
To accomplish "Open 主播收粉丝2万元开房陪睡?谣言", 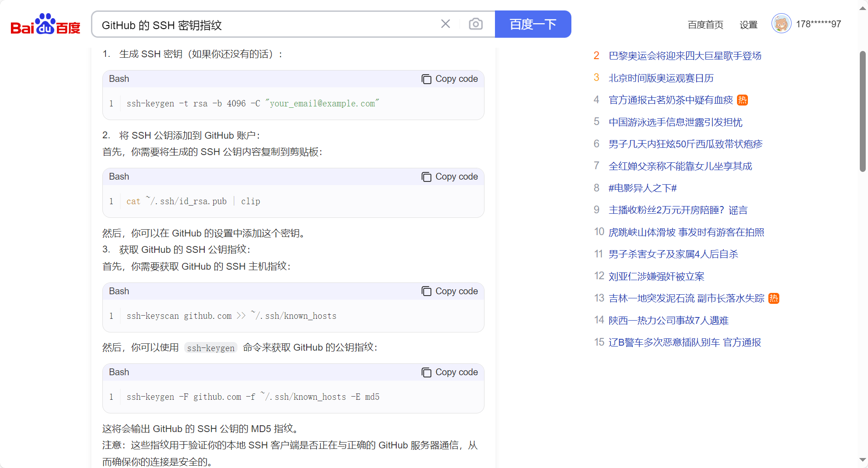I will click(678, 210).
